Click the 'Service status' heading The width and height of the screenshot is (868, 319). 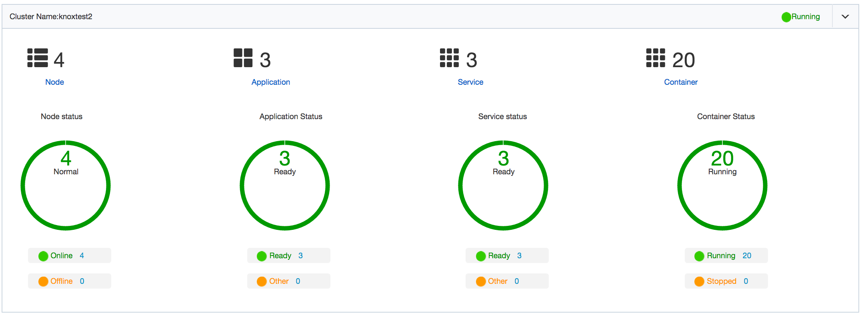(x=502, y=116)
